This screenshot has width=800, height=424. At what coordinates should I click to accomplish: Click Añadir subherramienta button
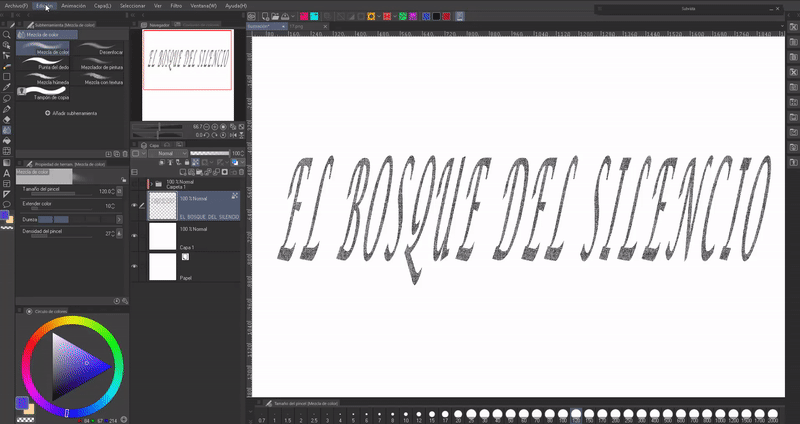pyautogui.click(x=71, y=113)
